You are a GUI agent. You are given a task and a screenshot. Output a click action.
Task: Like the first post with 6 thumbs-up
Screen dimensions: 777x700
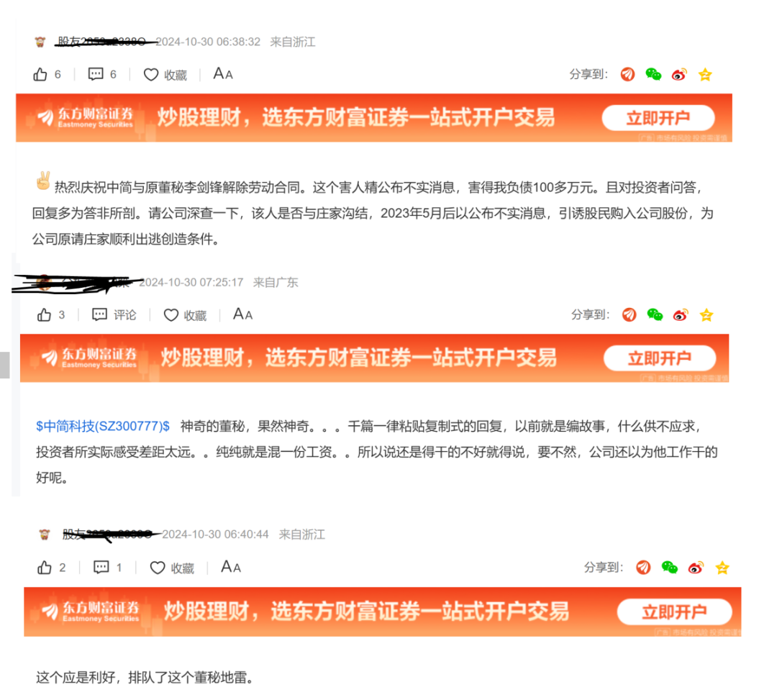point(47,74)
